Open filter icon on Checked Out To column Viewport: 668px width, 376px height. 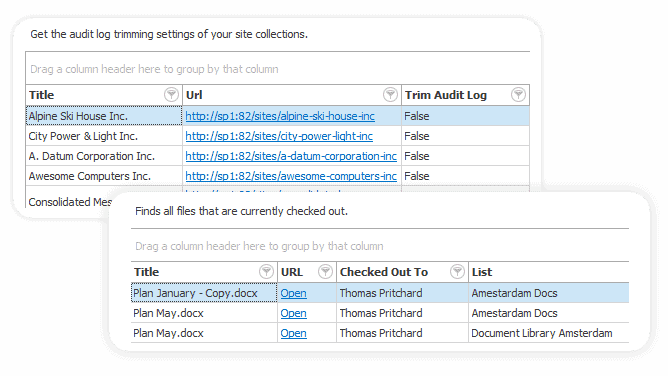[x=457, y=271]
